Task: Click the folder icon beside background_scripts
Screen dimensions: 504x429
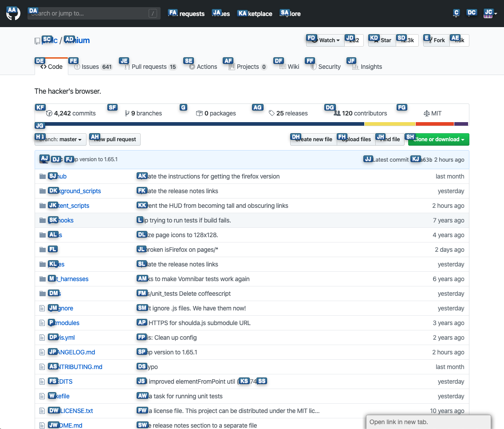Action: [x=42, y=191]
